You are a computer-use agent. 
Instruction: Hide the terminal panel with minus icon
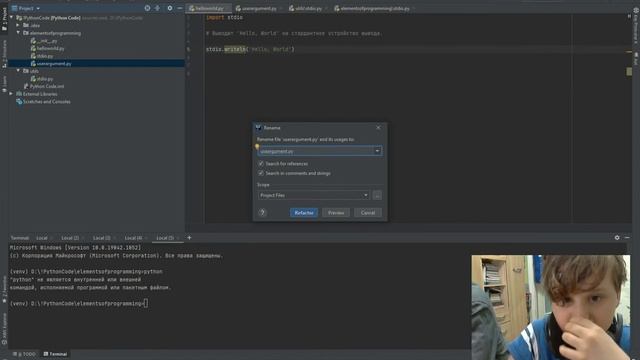click(627, 238)
